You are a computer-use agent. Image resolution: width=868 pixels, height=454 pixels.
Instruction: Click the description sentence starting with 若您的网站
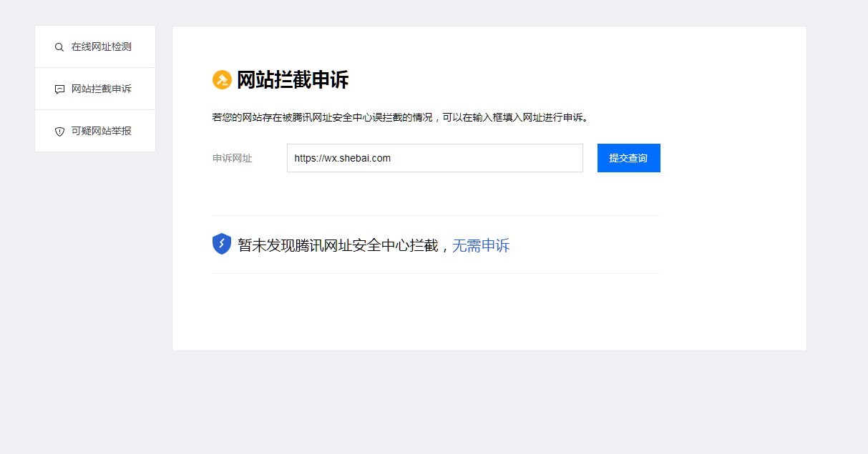click(401, 117)
